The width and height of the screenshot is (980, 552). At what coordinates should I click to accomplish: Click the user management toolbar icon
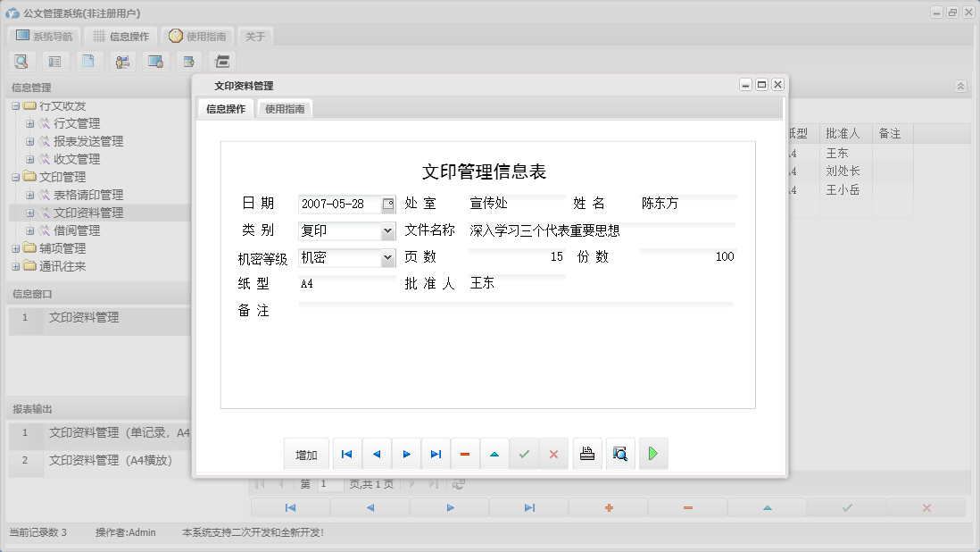122,61
